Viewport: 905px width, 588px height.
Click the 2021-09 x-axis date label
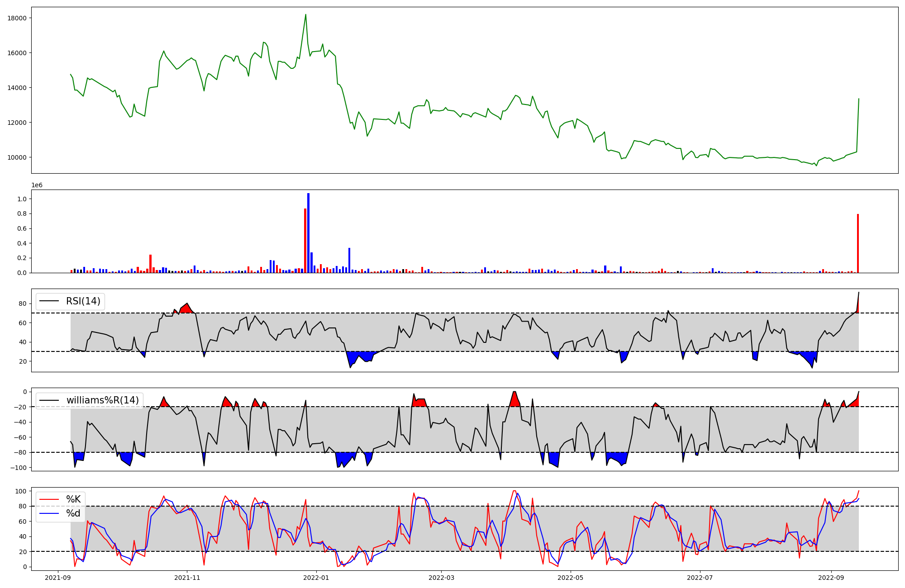[57, 578]
